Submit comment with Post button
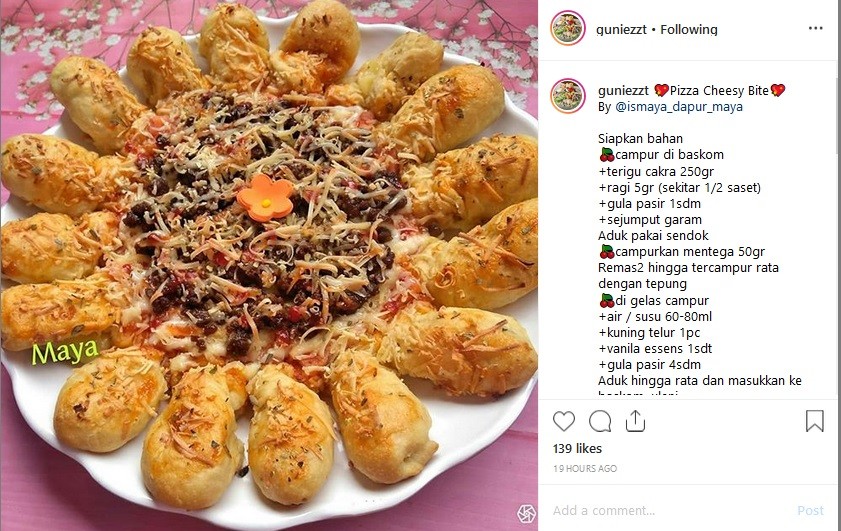841x531 pixels. pyautogui.click(x=810, y=510)
